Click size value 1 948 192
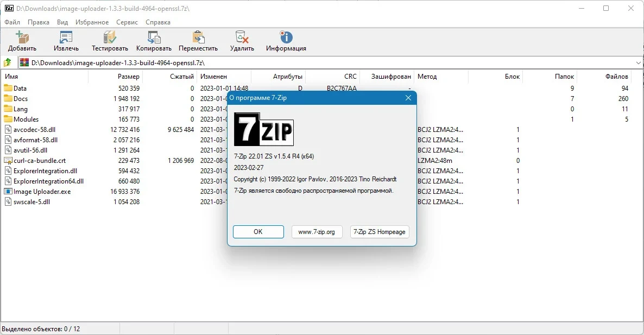 [x=127, y=98]
